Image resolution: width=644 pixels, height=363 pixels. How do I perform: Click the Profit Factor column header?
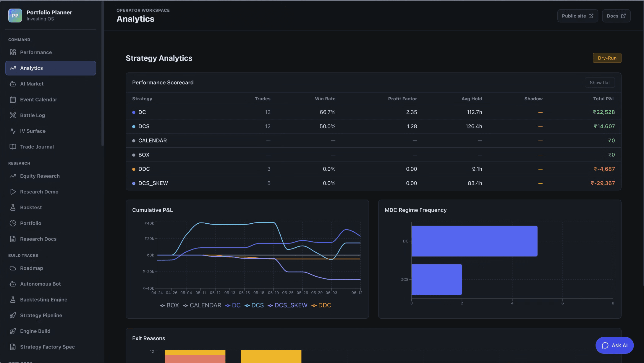point(402,99)
